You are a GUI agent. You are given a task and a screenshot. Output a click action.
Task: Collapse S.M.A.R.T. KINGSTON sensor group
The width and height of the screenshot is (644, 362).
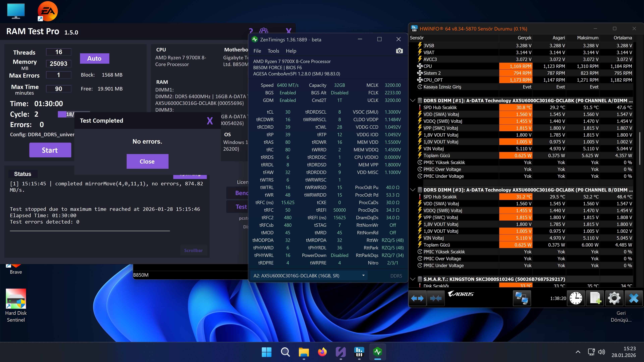[x=413, y=279]
